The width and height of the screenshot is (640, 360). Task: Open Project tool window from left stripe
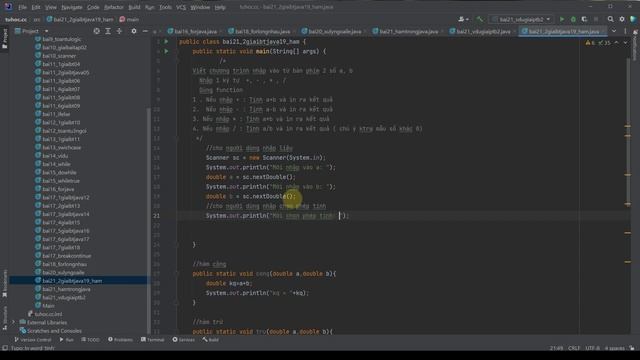coord(4,39)
